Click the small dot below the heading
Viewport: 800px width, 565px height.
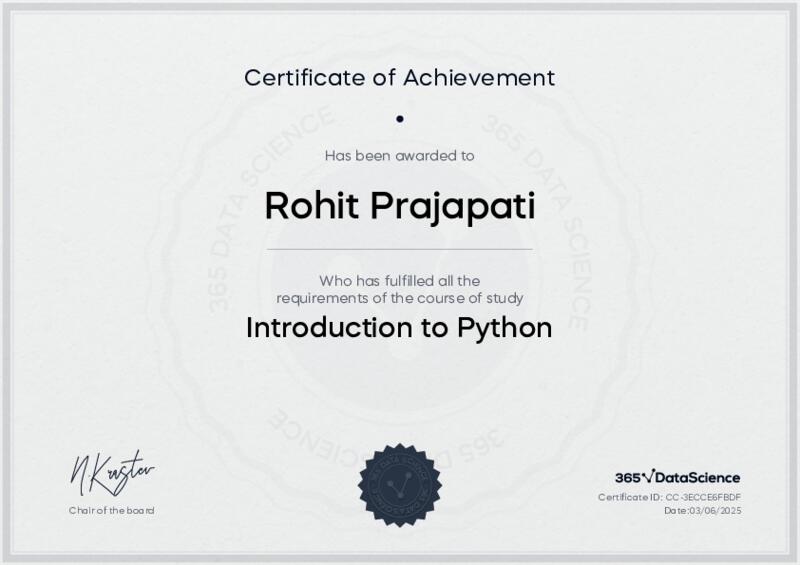click(x=399, y=119)
